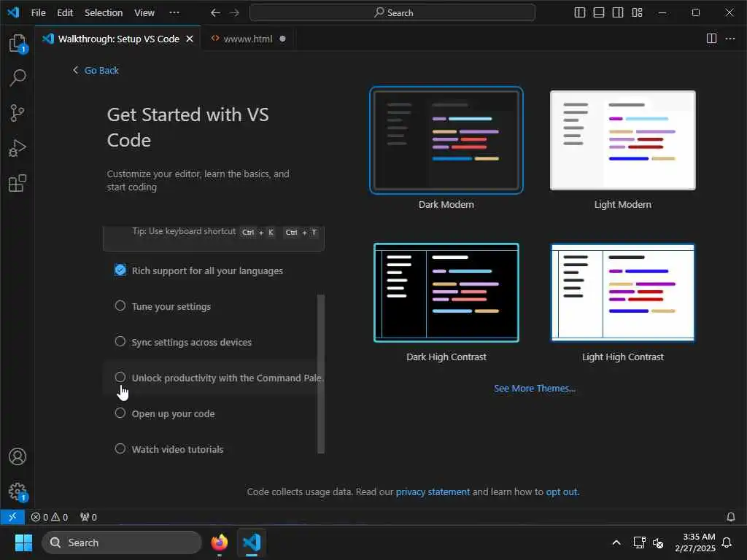Toggle secondary side bar layout icon
The height and width of the screenshot is (560, 747).
pos(618,13)
